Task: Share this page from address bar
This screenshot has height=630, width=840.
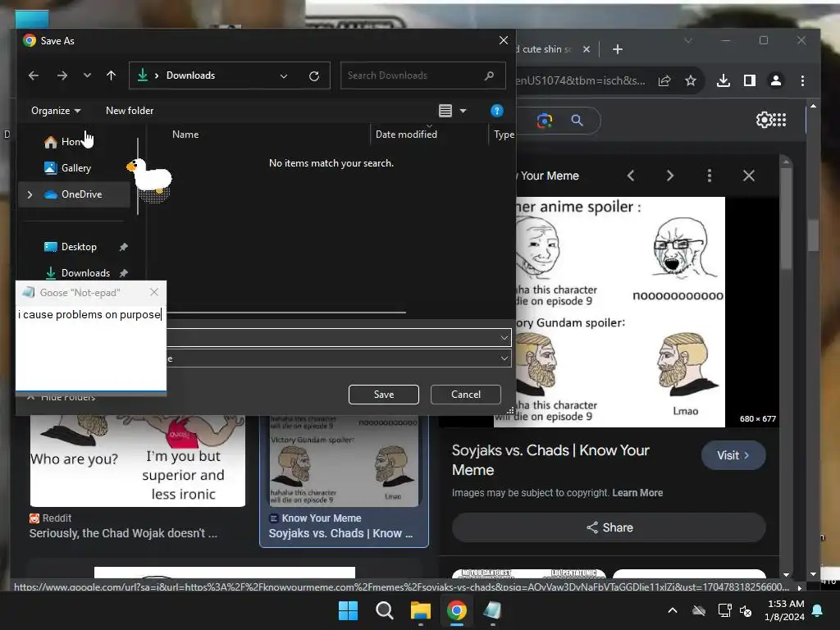Action: point(664,81)
